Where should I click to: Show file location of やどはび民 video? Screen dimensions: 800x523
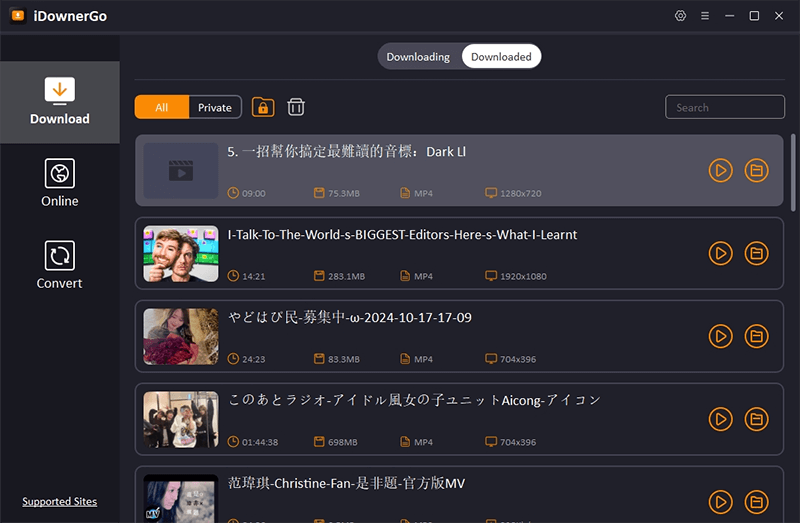(x=757, y=336)
